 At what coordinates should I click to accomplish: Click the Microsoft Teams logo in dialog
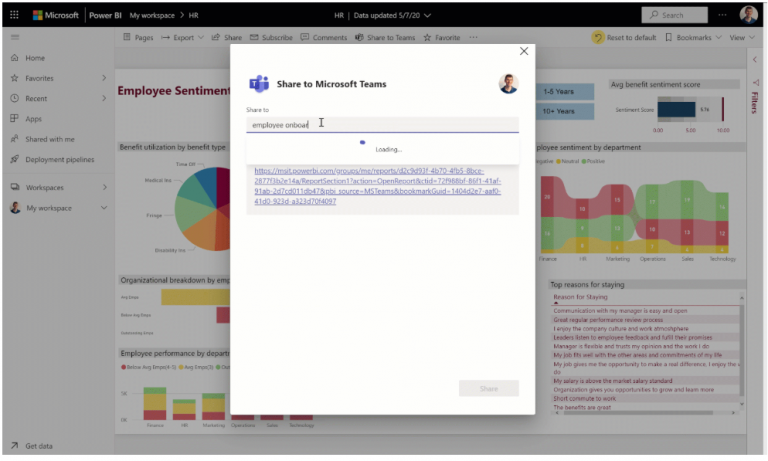click(x=259, y=84)
